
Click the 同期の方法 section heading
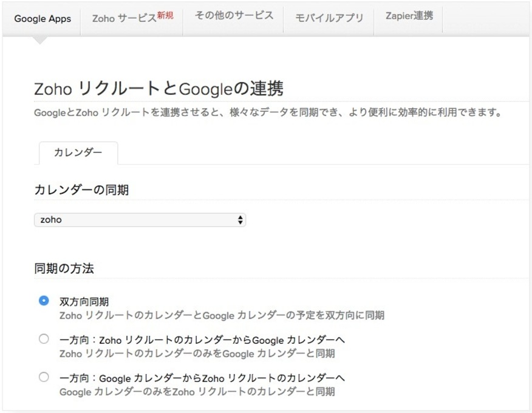64,268
